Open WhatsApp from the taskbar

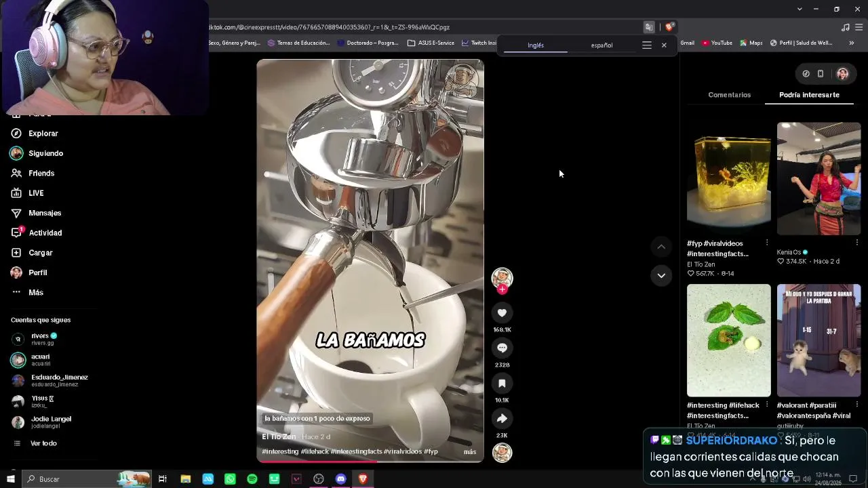click(x=230, y=479)
